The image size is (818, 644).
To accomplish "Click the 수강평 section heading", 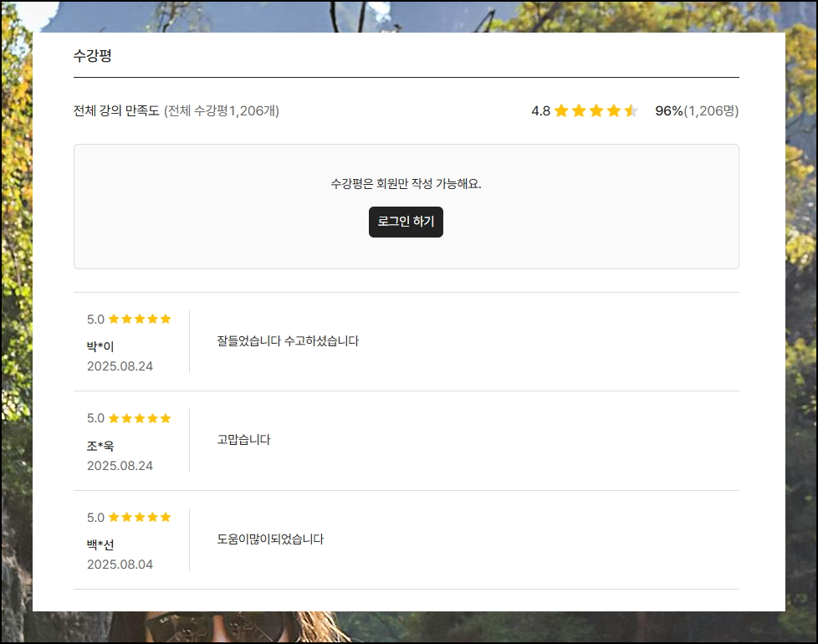I will tap(92, 55).
